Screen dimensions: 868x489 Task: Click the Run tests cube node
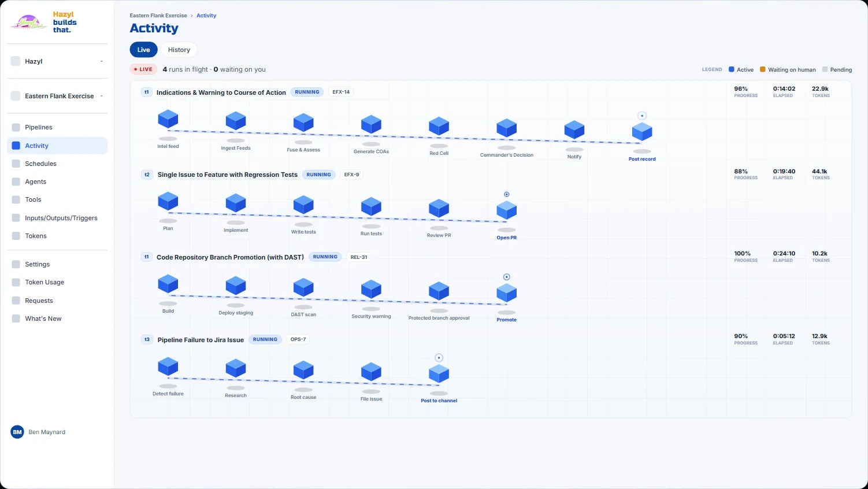coord(371,206)
